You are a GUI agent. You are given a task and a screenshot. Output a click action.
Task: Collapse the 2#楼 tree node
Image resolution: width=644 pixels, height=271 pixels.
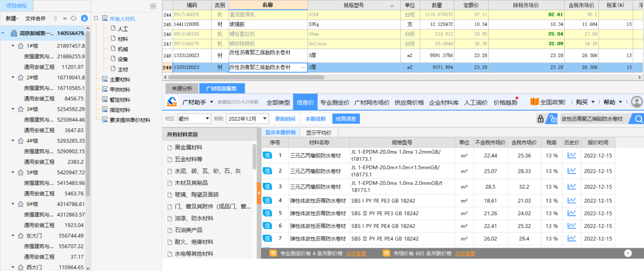[x=13, y=77]
